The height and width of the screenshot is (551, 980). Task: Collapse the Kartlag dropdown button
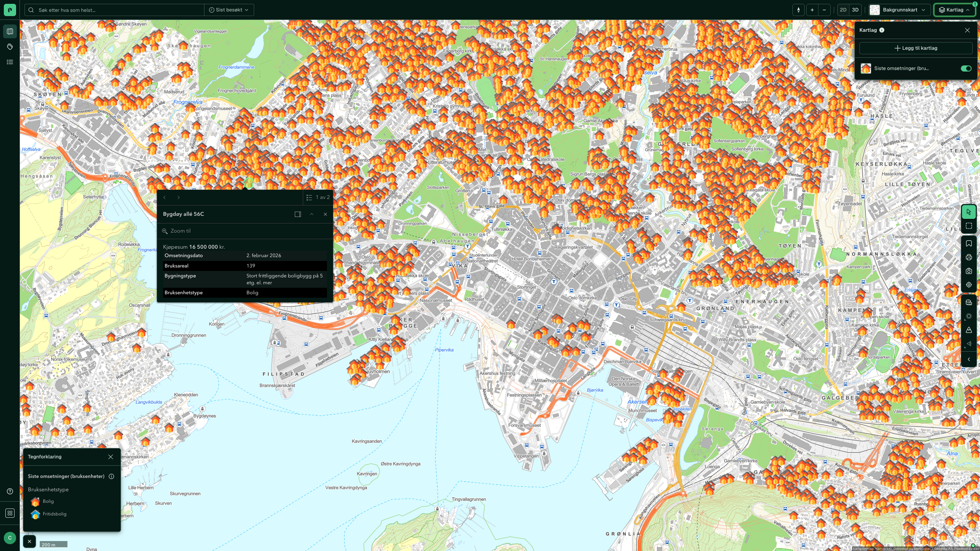click(954, 10)
